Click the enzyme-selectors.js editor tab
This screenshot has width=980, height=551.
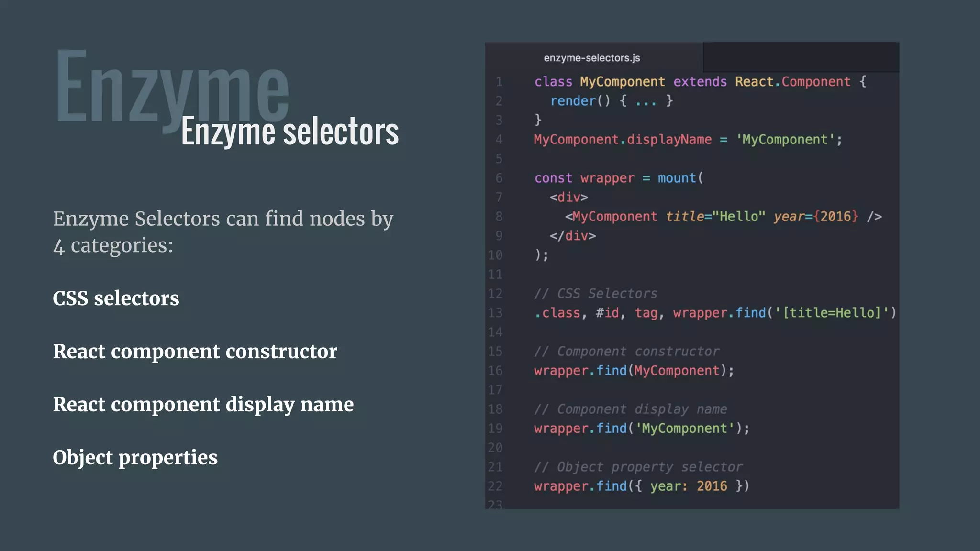pos(591,58)
